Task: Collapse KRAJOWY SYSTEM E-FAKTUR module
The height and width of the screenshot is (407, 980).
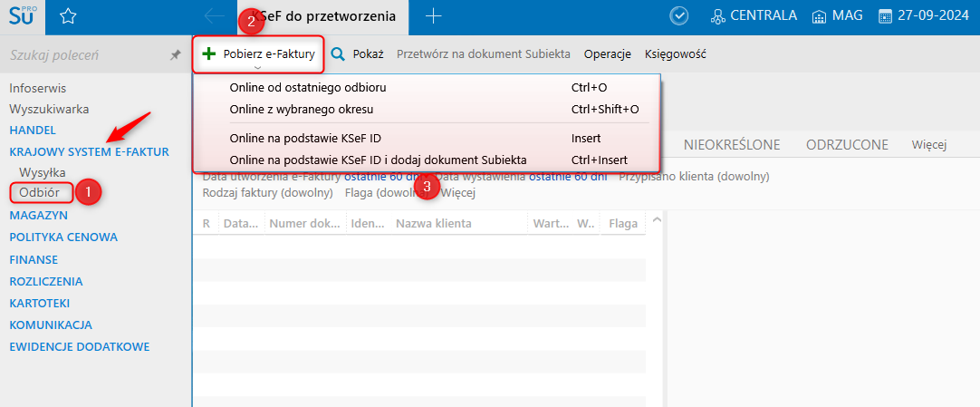Action: (x=89, y=151)
